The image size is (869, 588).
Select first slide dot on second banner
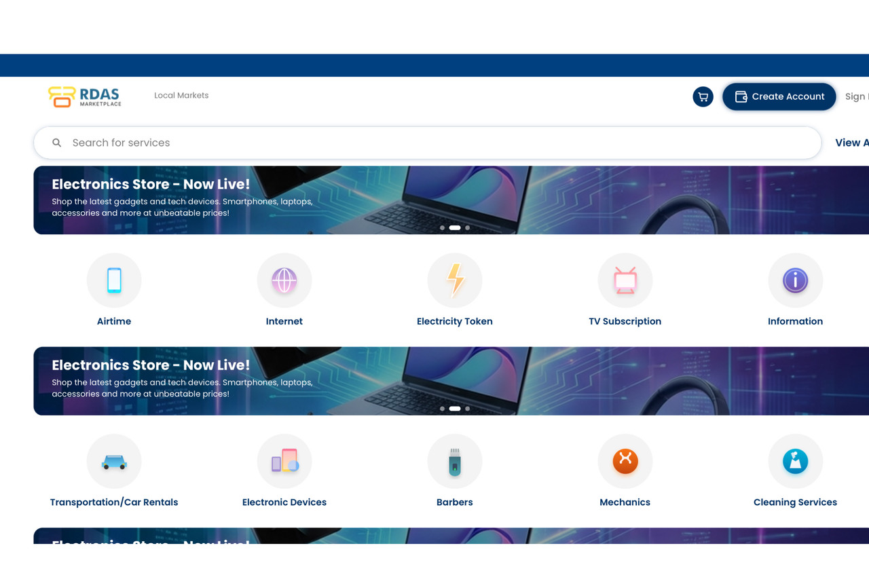point(443,409)
